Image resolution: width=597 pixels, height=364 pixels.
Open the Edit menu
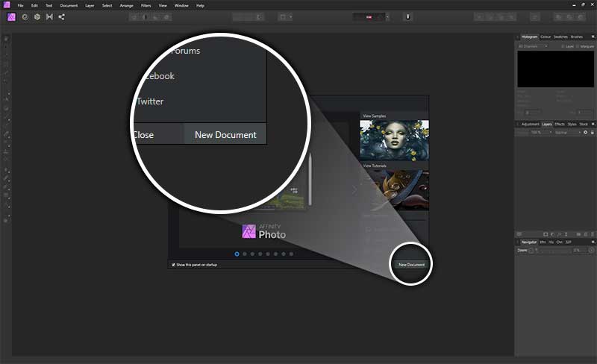click(34, 6)
